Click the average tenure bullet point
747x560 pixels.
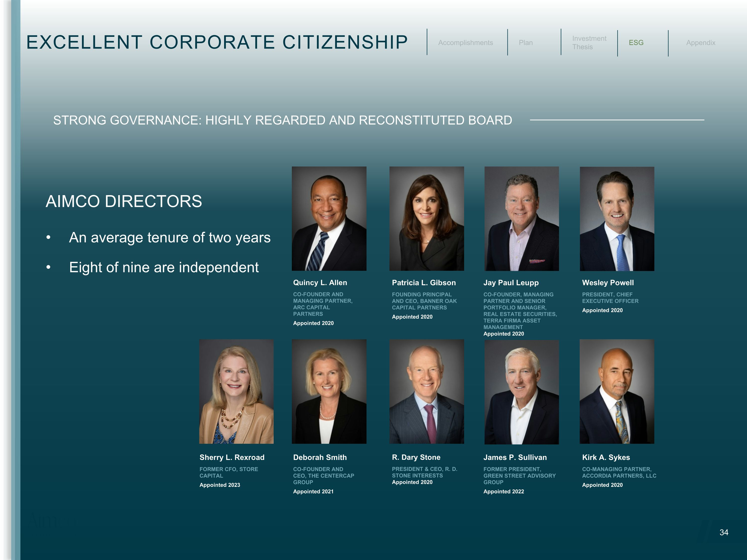(x=170, y=238)
